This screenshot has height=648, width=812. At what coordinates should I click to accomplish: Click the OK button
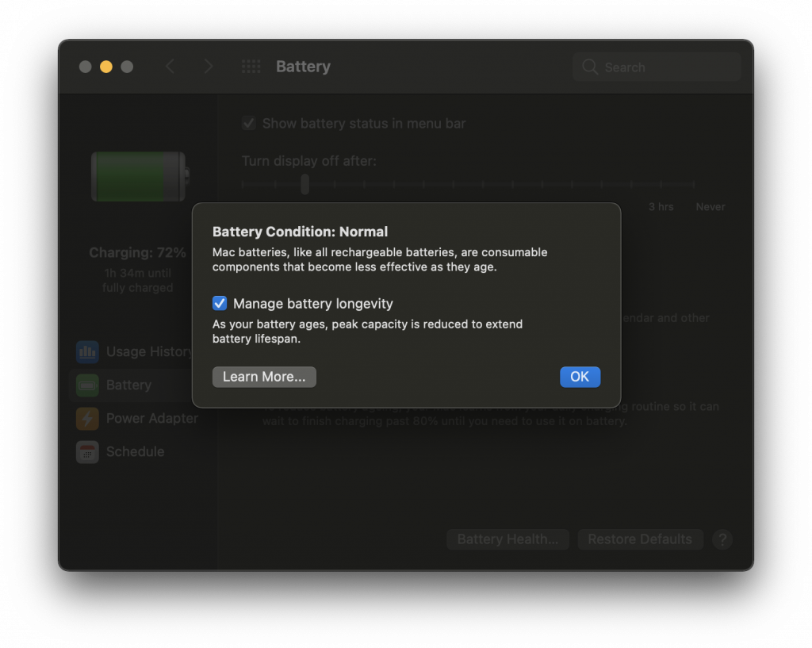(580, 377)
